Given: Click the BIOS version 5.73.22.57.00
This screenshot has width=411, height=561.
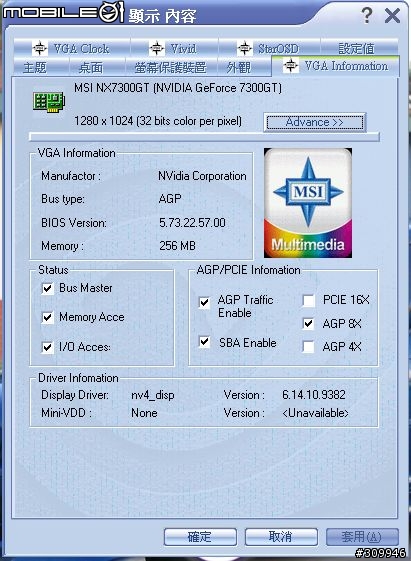Looking at the screenshot, I should pyautogui.click(x=192, y=223).
